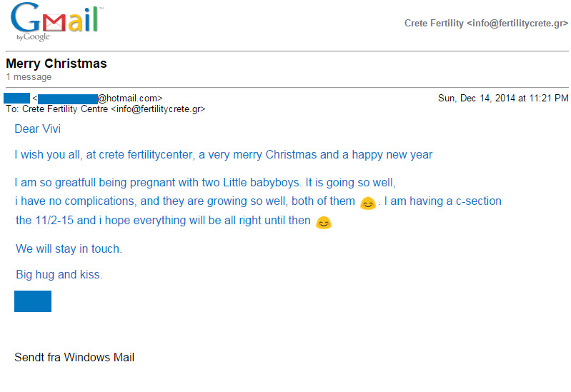Click the 'c-section' text in message
This screenshot has width=571, height=392.
pos(479,201)
